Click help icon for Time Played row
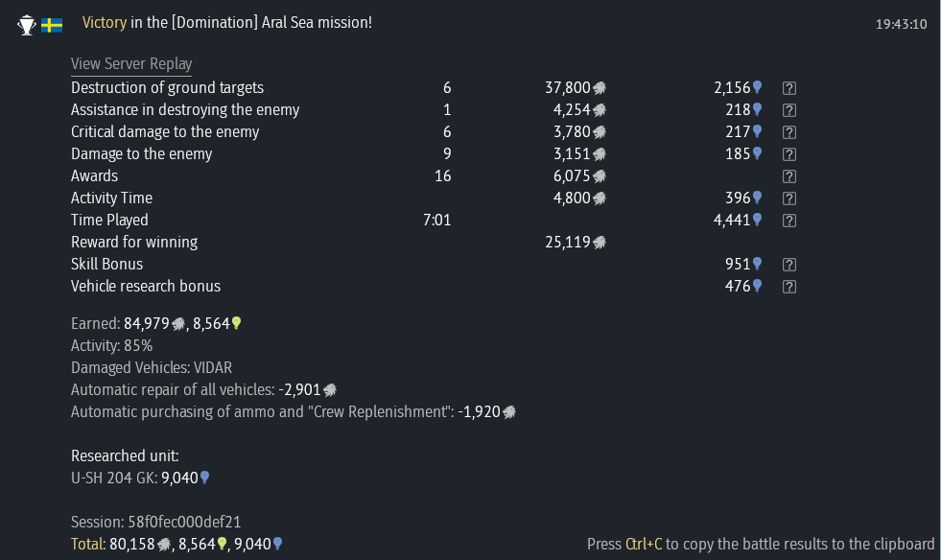The height and width of the screenshot is (560, 941). (x=789, y=221)
